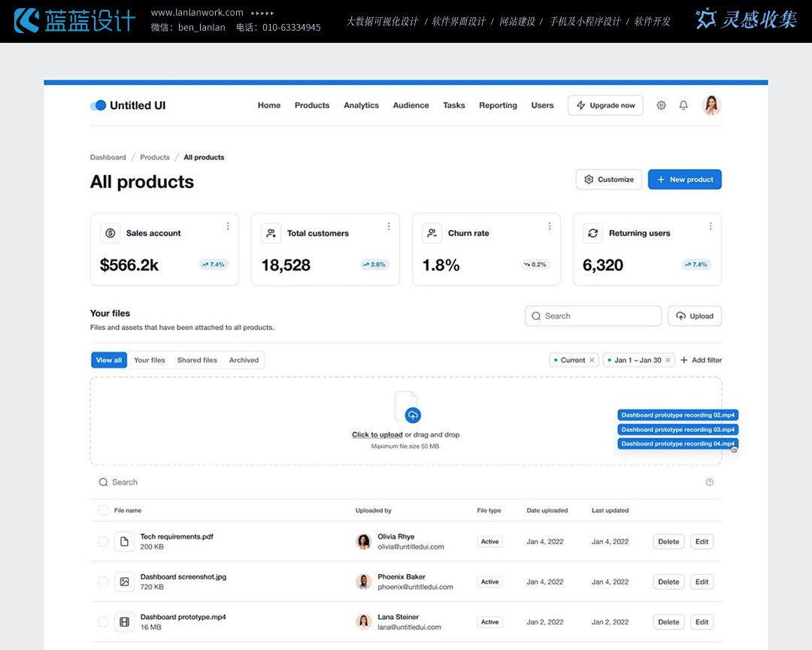This screenshot has width=812, height=650.
Task: Click the help icon beside table search
Action: [709, 482]
